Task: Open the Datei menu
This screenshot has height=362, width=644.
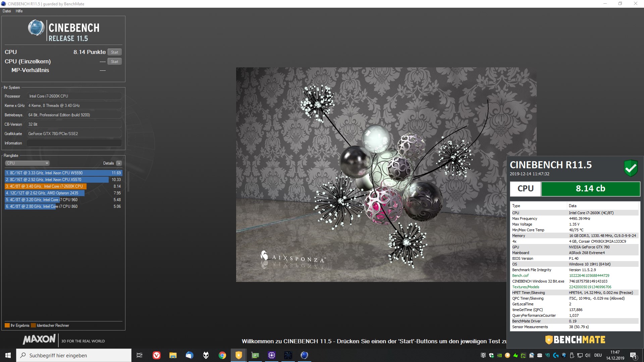Action: pyautogui.click(x=7, y=11)
